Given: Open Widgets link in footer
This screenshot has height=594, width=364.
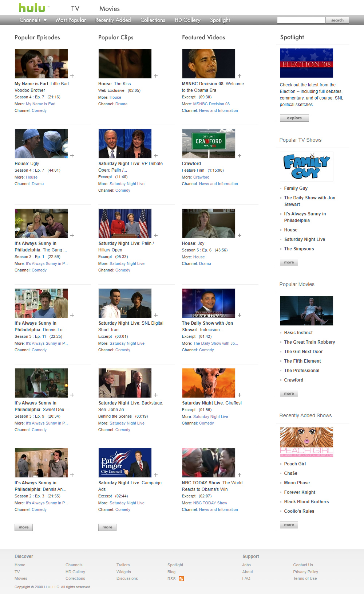Looking at the screenshot, I should pyautogui.click(x=124, y=572).
